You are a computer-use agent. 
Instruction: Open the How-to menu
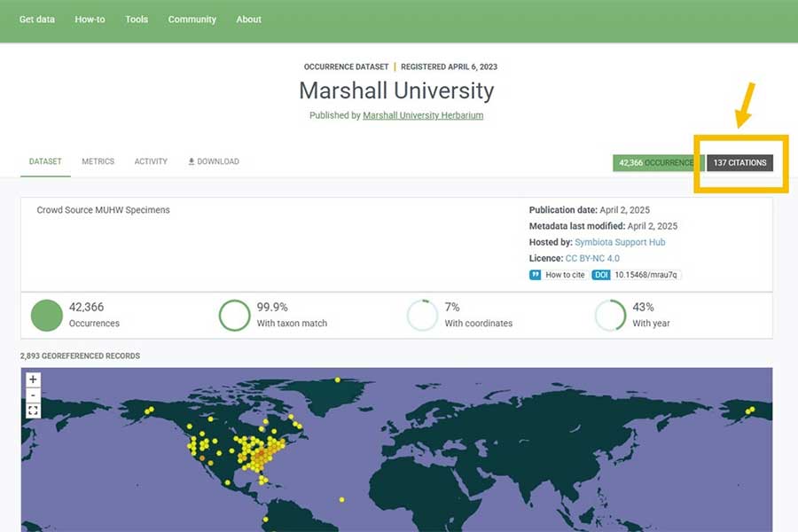[90, 20]
